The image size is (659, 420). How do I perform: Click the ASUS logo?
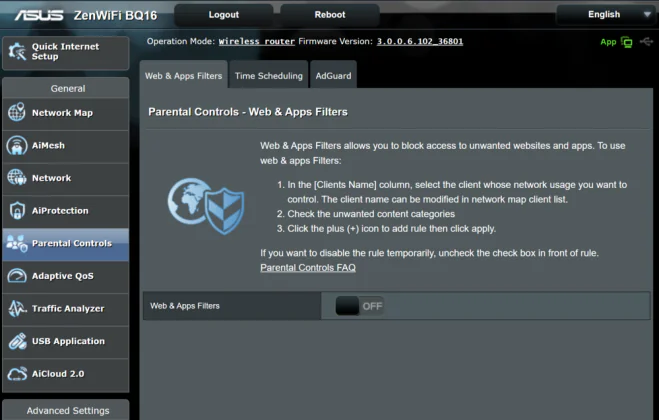coord(39,16)
